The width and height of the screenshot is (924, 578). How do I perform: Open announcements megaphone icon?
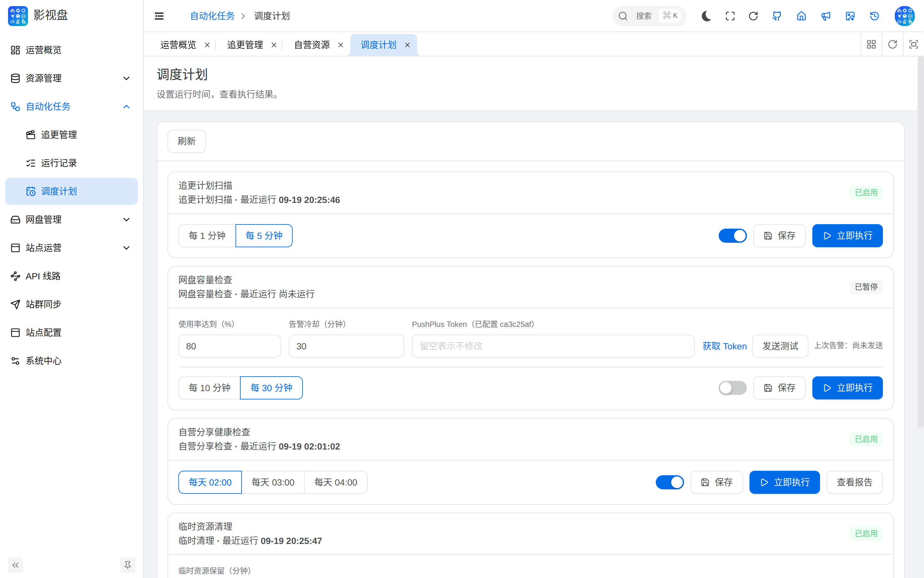coord(826,16)
